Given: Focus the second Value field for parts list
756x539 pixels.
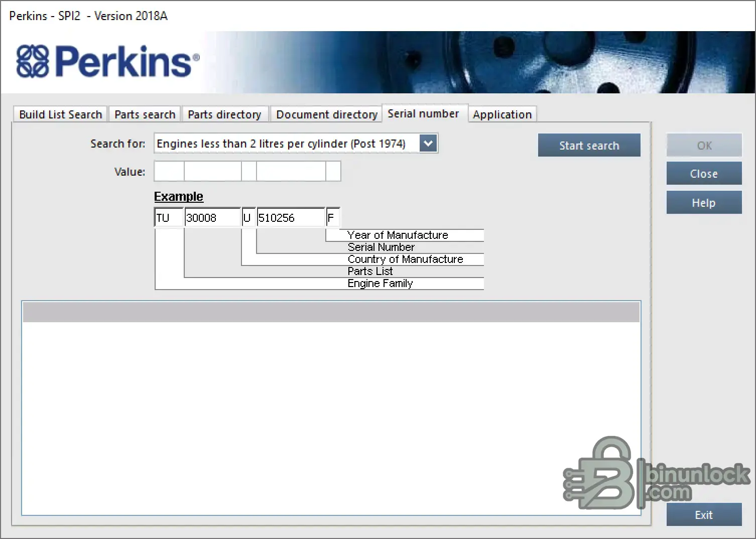Looking at the screenshot, I should (213, 171).
